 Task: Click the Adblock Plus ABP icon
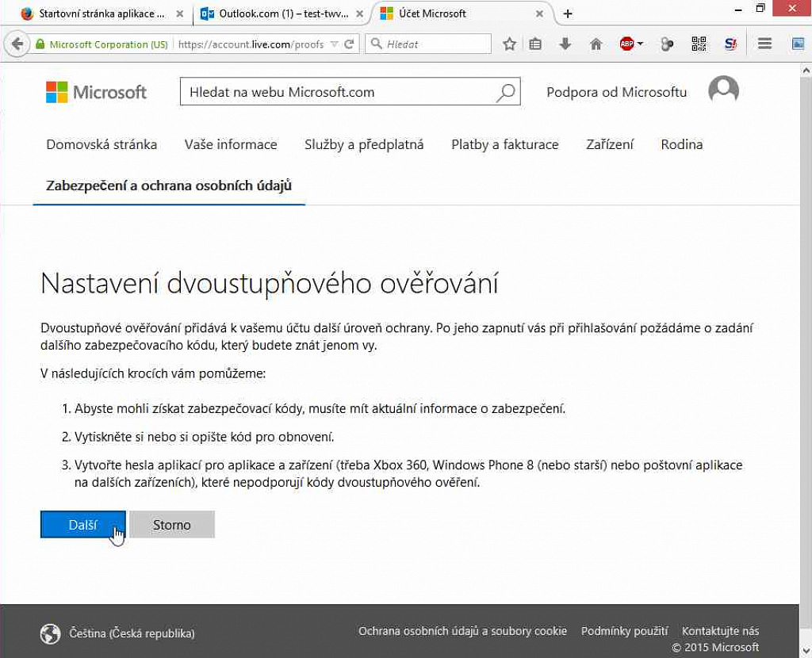(626, 44)
